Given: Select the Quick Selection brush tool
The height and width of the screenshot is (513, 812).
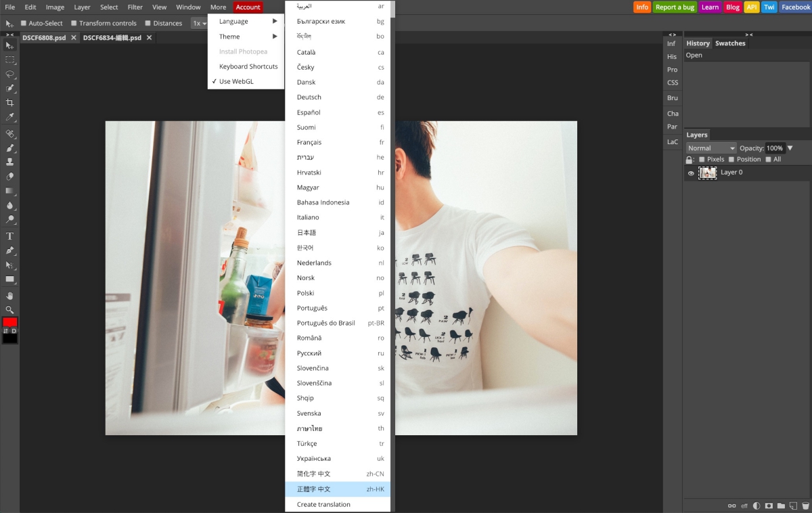Looking at the screenshot, I should pos(9,88).
